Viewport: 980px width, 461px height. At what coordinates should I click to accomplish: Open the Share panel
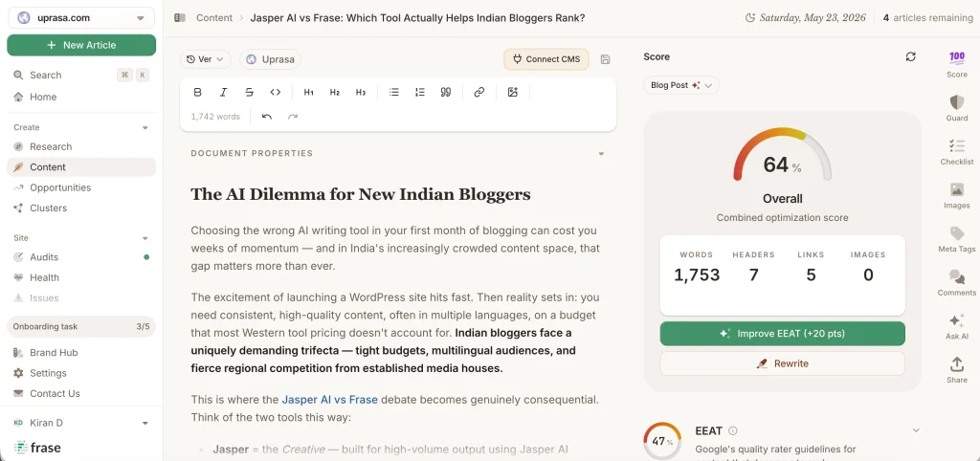coord(957,370)
